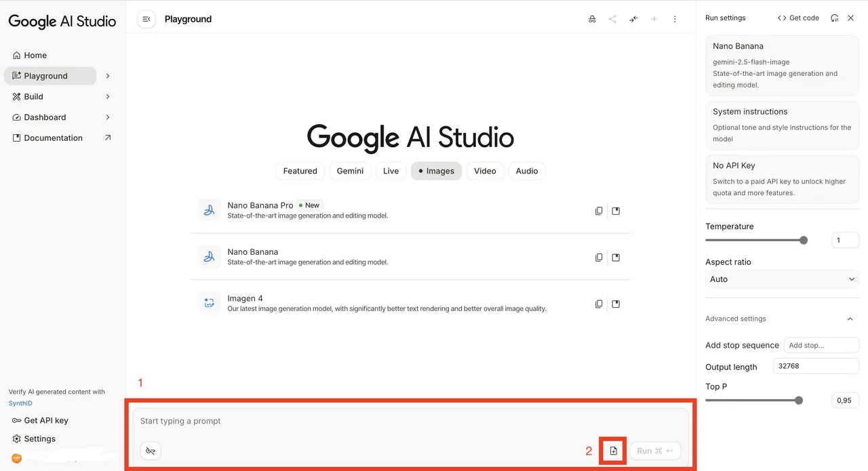Screen dimensions: 868x471
Task: Collapse the Advanced settings section
Action: coord(850,319)
